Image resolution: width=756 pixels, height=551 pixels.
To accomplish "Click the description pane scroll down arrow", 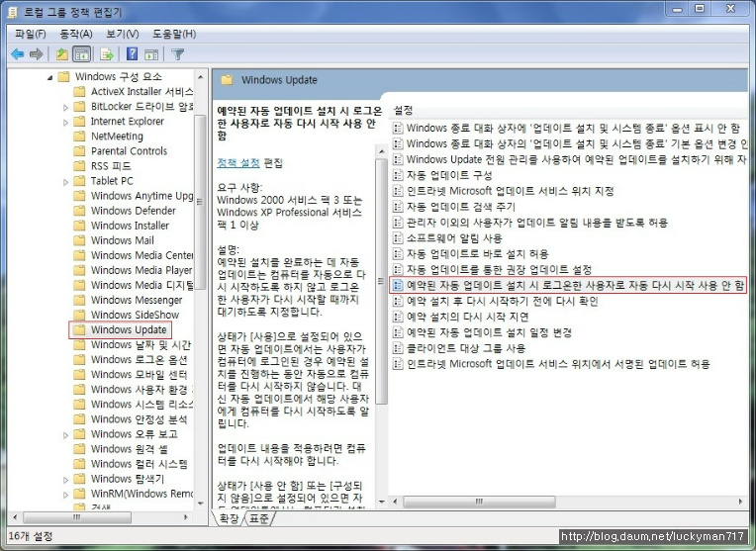I will click(381, 502).
